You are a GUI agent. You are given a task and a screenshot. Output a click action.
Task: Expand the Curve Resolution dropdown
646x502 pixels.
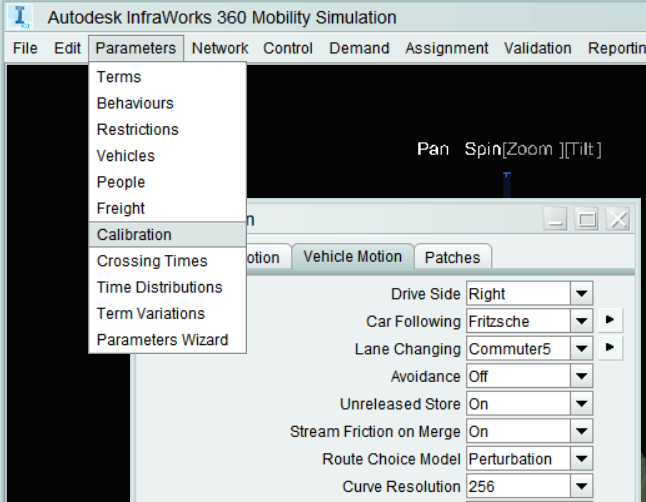(581, 486)
